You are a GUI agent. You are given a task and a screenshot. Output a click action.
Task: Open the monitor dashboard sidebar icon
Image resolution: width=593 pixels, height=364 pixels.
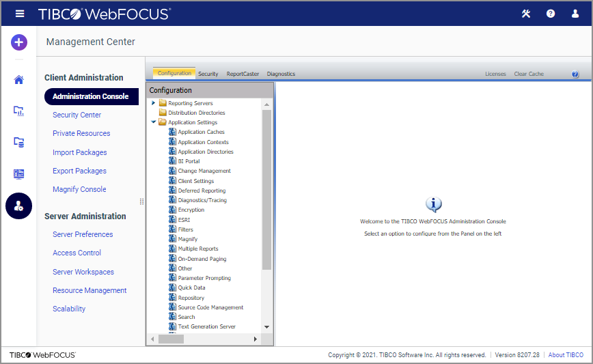[19, 174]
